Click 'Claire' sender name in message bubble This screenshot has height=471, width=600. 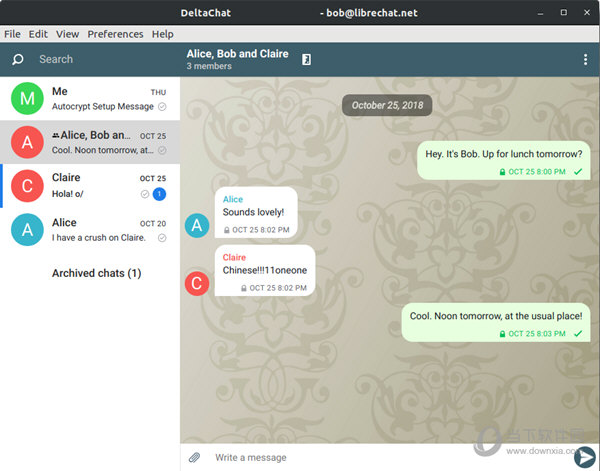pyautogui.click(x=234, y=258)
